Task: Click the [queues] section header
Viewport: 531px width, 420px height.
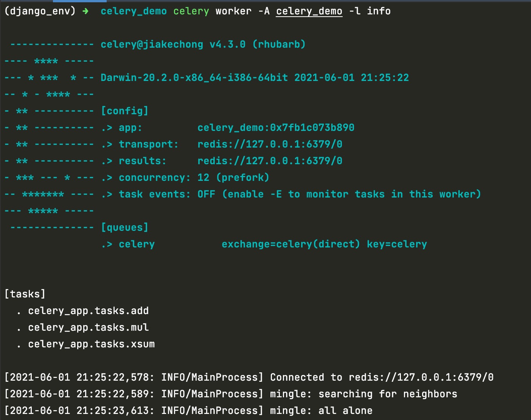Action: [125, 228]
